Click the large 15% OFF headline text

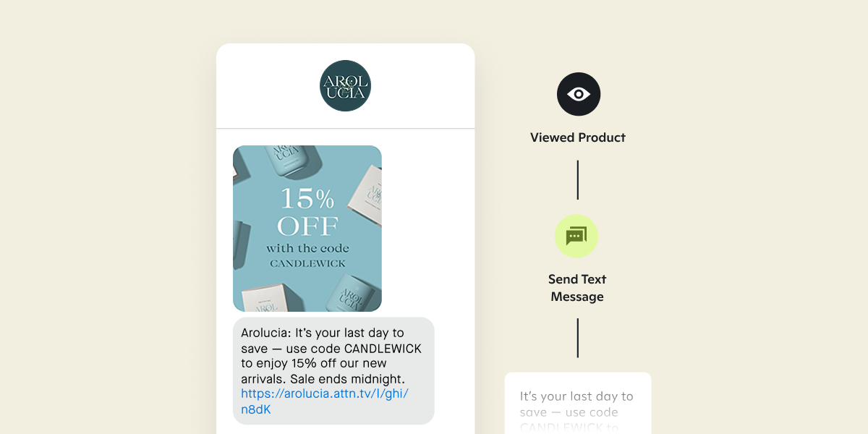[307, 211]
